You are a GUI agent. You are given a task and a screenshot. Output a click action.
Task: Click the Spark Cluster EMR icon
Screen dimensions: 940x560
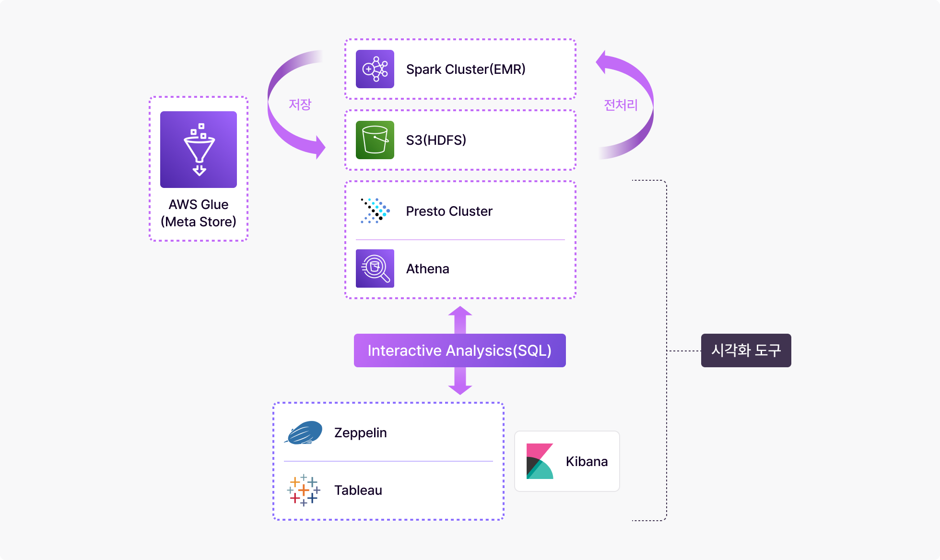375,69
